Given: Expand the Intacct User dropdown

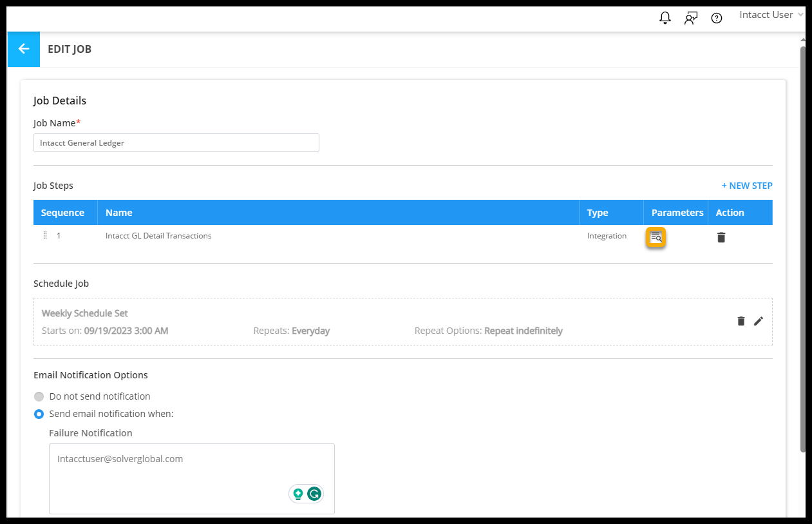Looking at the screenshot, I should (x=771, y=15).
